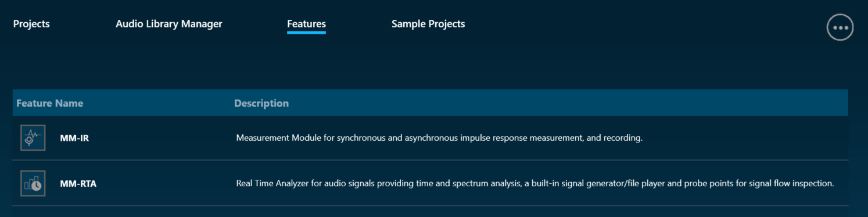Sort by the Feature Name column header
Image resolution: width=868 pixels, height=217 pixels.
point(50,103)
